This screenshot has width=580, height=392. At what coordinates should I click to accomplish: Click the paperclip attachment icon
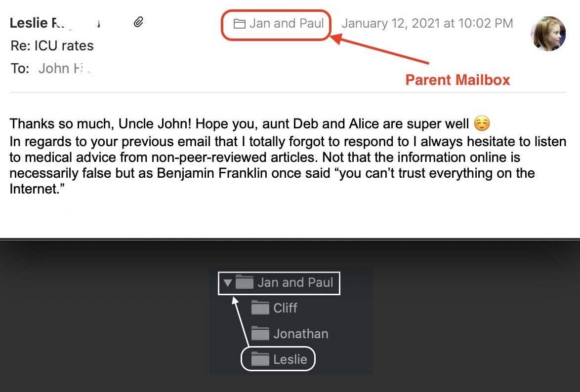139,22
